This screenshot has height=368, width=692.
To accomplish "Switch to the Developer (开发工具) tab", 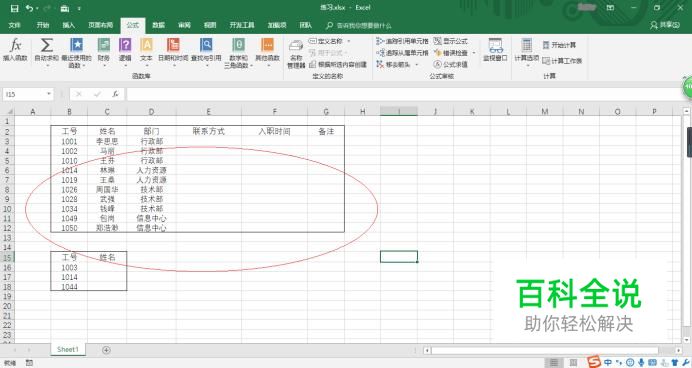I will [x=242, y=25].
